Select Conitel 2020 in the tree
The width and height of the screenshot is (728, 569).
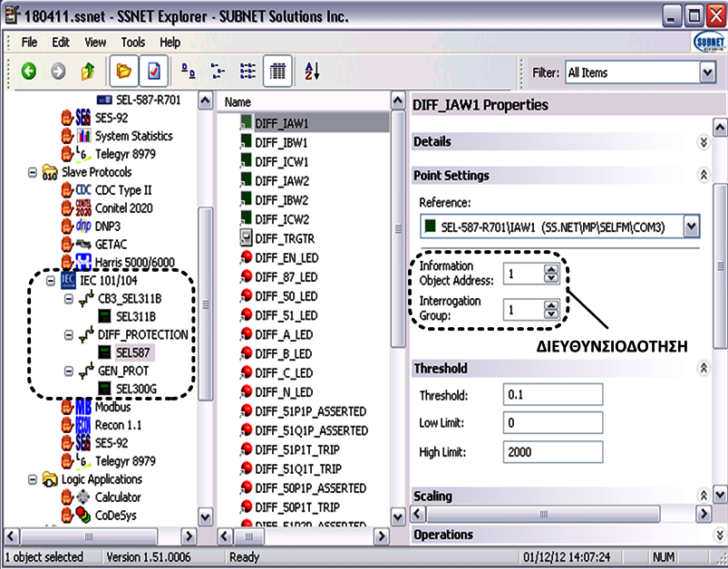[x=123, y=207]
